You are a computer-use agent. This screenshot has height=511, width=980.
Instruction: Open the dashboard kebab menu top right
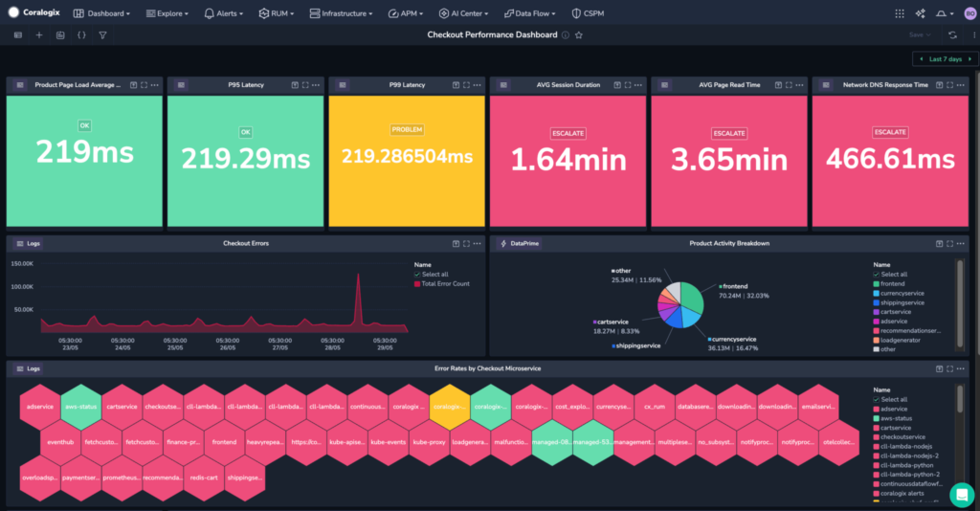(973, 35)
